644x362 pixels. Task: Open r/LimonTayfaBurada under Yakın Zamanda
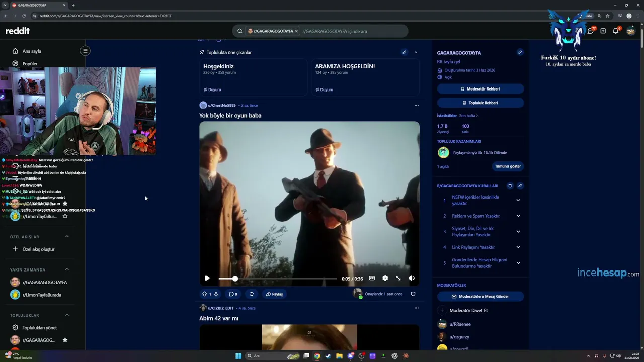click(x=43, y=295)
